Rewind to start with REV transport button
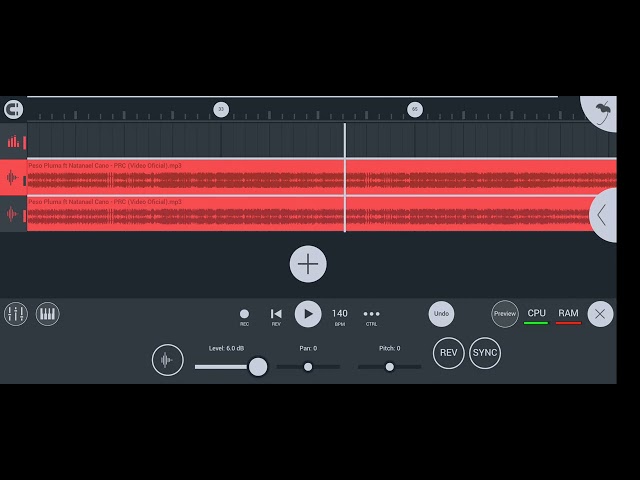 click(276, 317)
